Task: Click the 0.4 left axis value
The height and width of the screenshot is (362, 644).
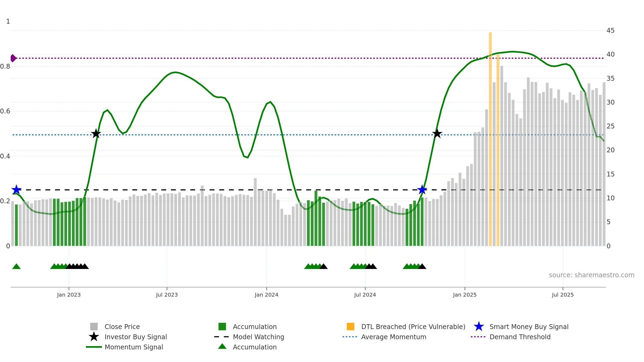Action: [x=5, y=156]
